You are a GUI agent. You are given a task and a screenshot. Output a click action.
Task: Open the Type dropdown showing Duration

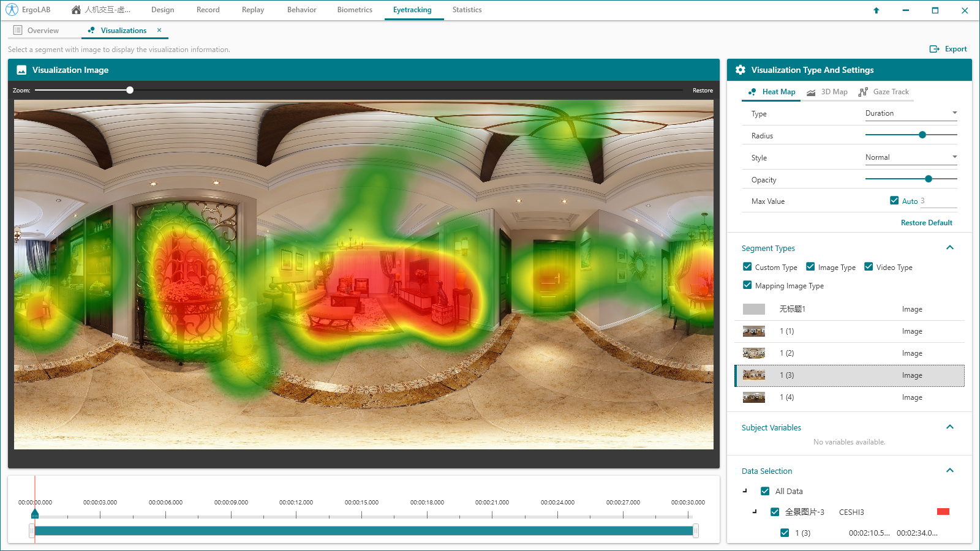tap(910, 113)
